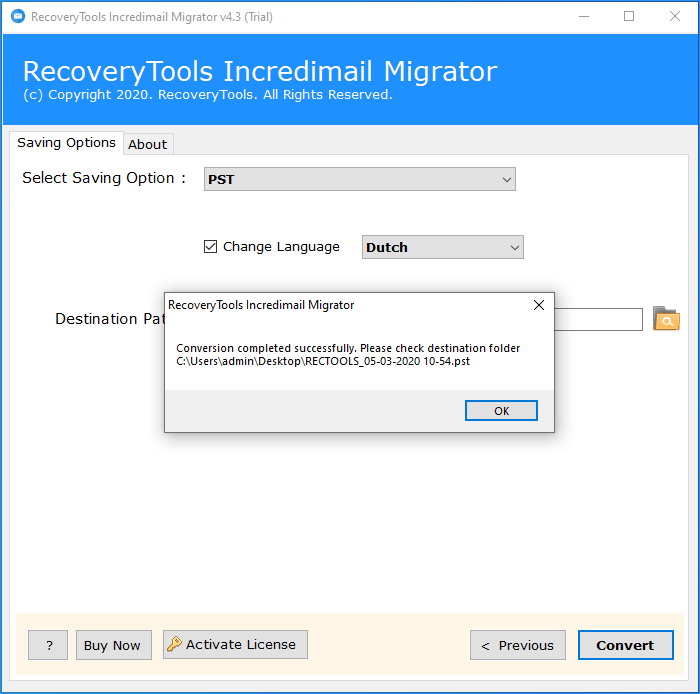This screenshot has width=700, height=694.
Task: Open the language dropdown showing Dutch
Action: coord(442,247)
